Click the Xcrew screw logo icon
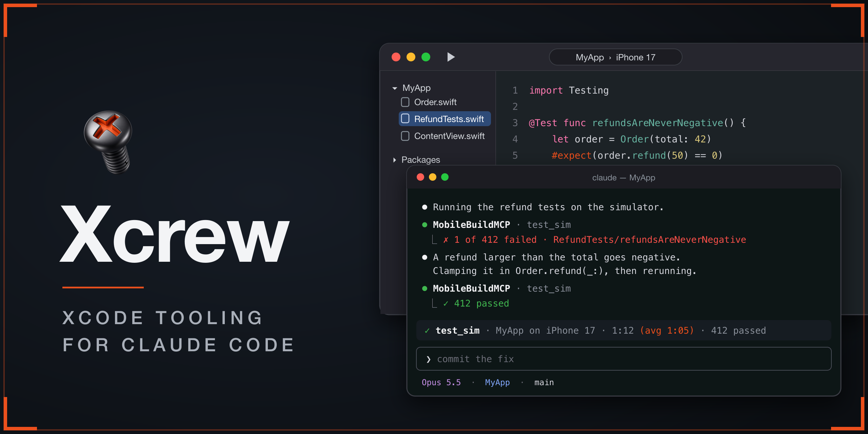Viewport: 868px width, 434px height. 108,142
